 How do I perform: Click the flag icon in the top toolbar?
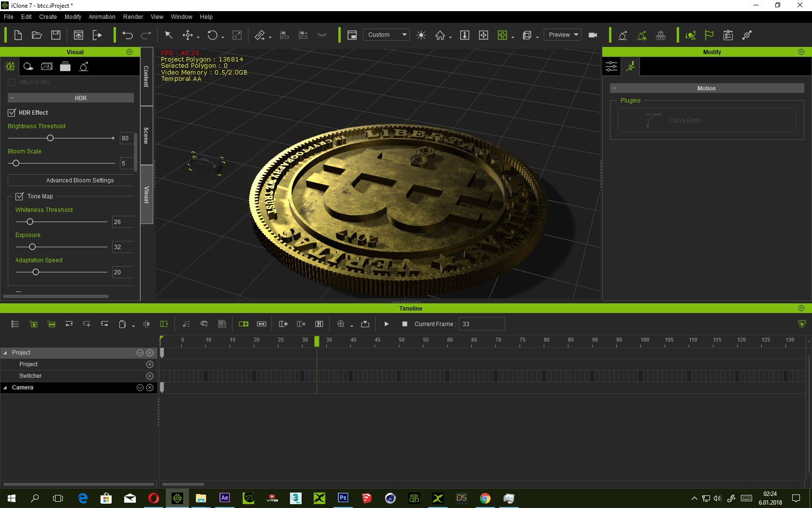click(x=709, y=35)
